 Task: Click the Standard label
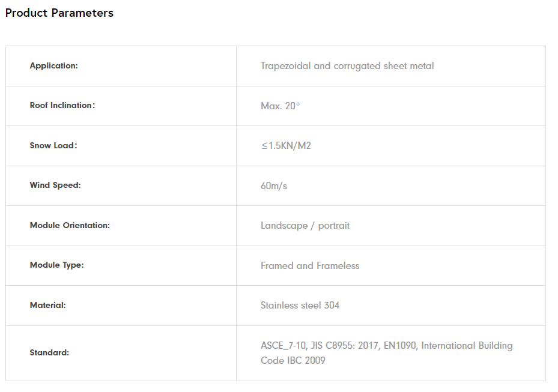[x=49, y=353]
